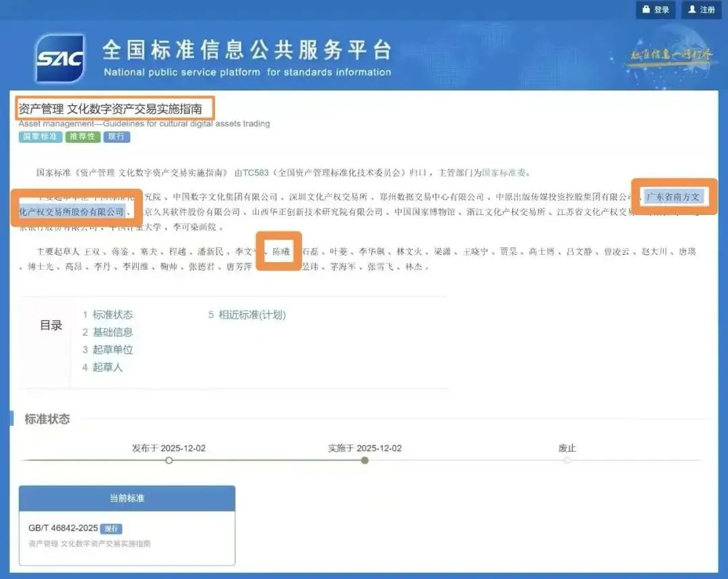
Task: Open the 登录 login button
Action: coord(655,9)
